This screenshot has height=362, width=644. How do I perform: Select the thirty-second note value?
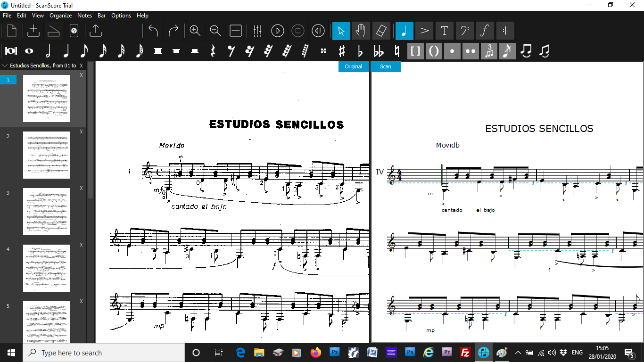coord(121,51)
